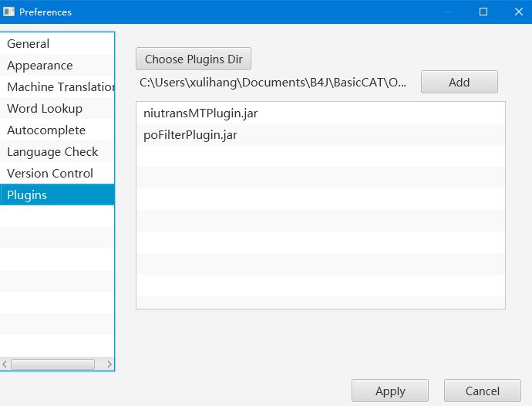Select Appearance in the sidebar
This screenshot has width=532, height=406.
(57, 66)
